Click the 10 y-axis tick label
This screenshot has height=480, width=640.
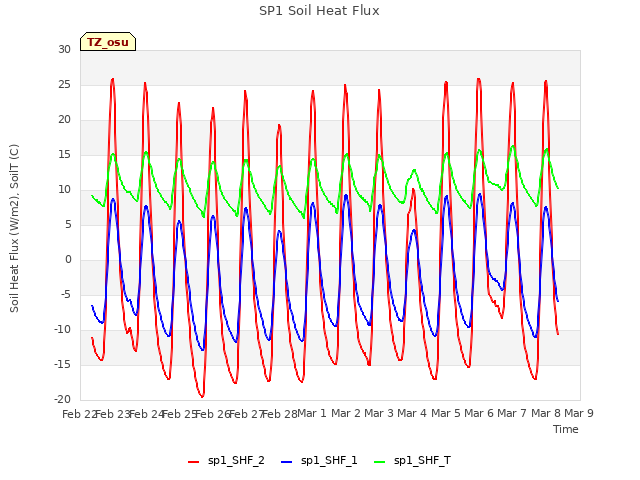click(x=64, y=189)
